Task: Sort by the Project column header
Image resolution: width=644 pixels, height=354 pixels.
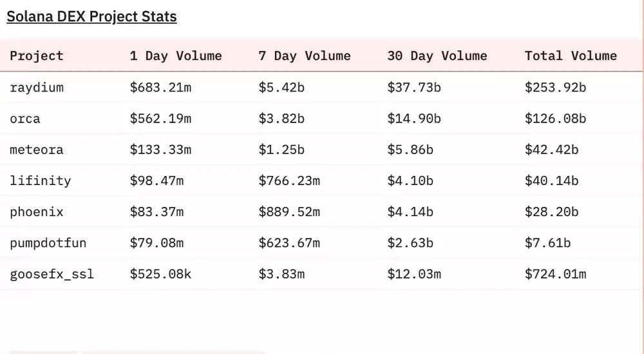Action: coord(37,55)
